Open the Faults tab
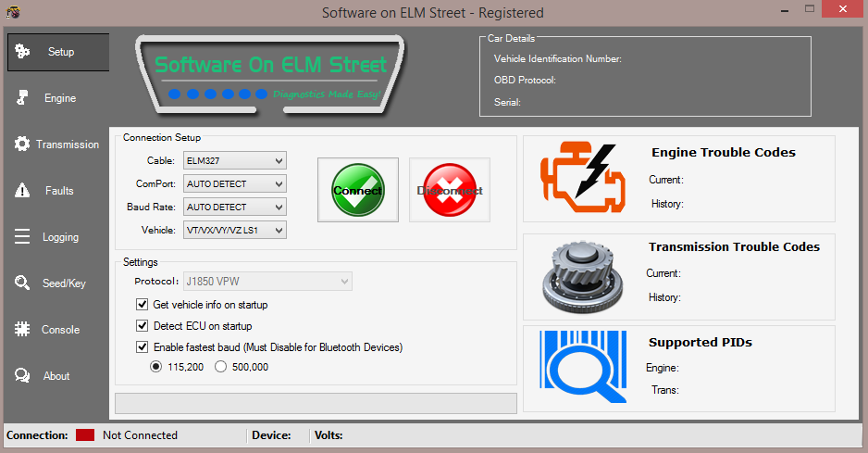Viewport: 868px width, 453px height. (59, 191)
